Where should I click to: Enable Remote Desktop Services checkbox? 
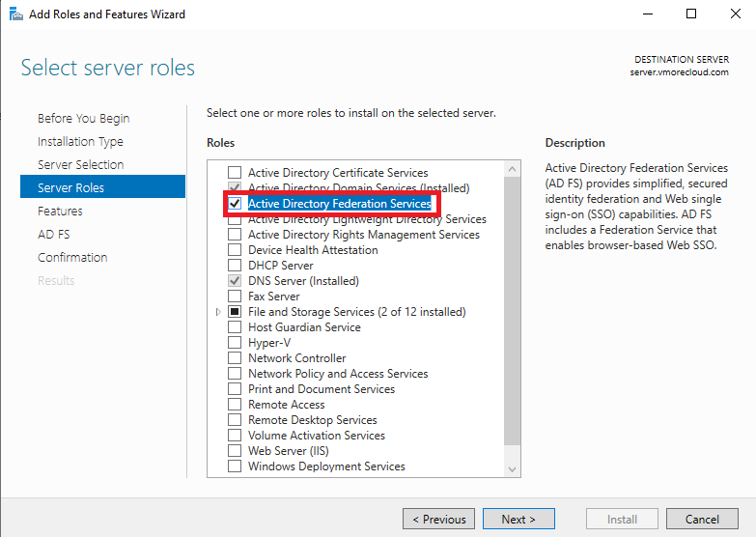pyautogui.click(x=235, y=419)
